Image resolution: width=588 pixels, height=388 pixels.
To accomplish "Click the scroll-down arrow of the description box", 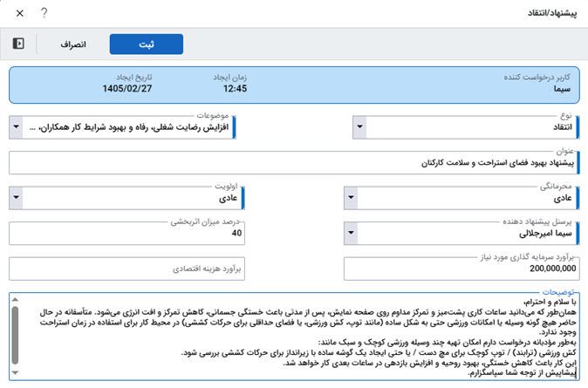I will point(15,372).
